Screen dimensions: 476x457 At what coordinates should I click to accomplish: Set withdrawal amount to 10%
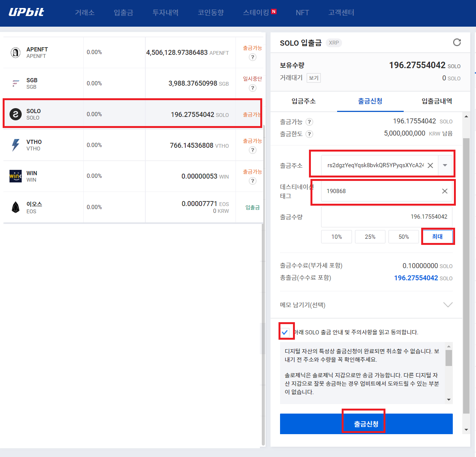[x=336, y=236]
